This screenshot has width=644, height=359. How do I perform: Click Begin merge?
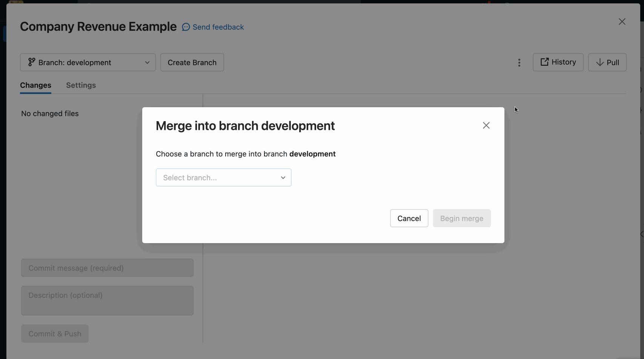coord(461,218)
